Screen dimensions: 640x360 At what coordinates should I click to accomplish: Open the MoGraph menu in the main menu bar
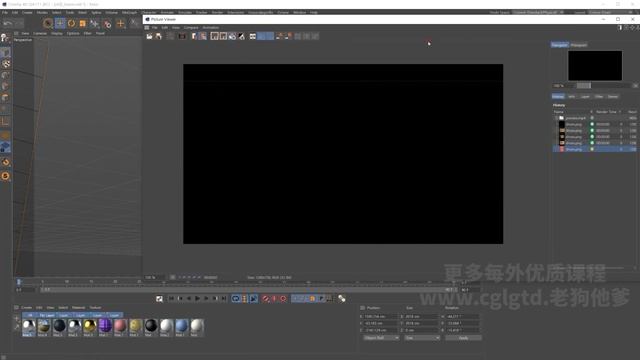[x=130, y=13]
